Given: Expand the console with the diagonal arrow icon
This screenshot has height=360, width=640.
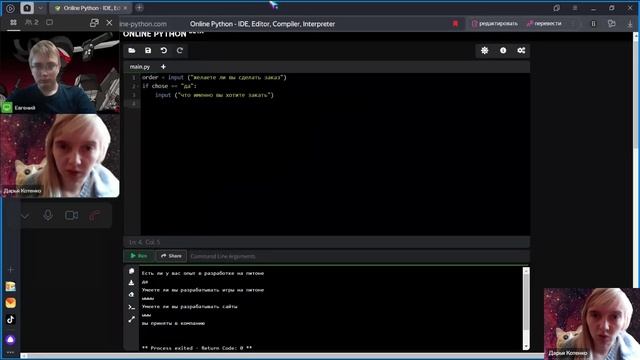Looking at the screenshot, I should 131,320.
